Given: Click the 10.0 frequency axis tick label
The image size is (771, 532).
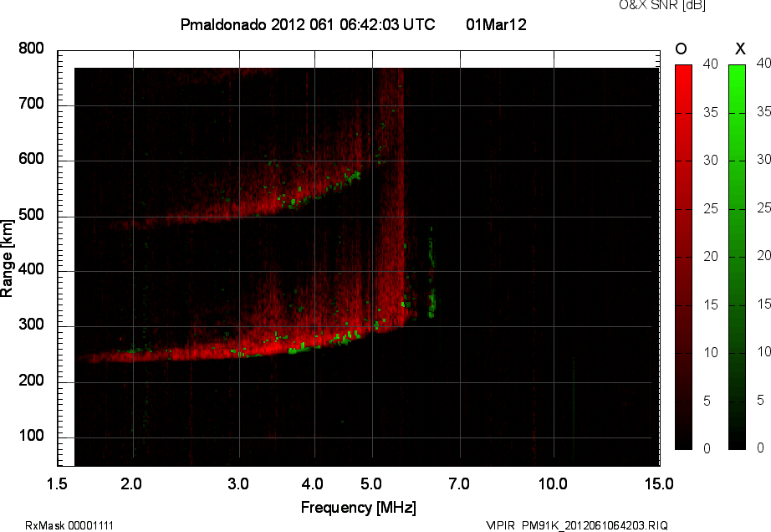Looking at the screenshot, I should click(x=552, y=483).
